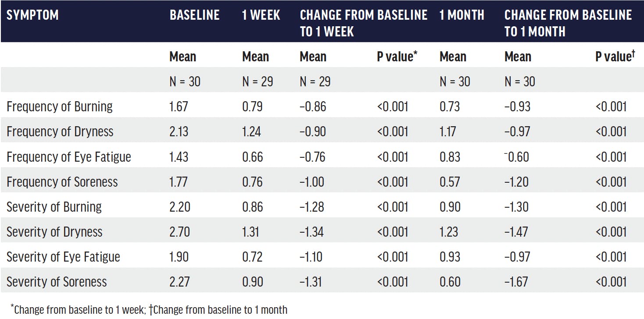Click the Severity of Dryness 1 week value 1.31
The width and height of the screenshot is (644, 319).
pos(250,231)
